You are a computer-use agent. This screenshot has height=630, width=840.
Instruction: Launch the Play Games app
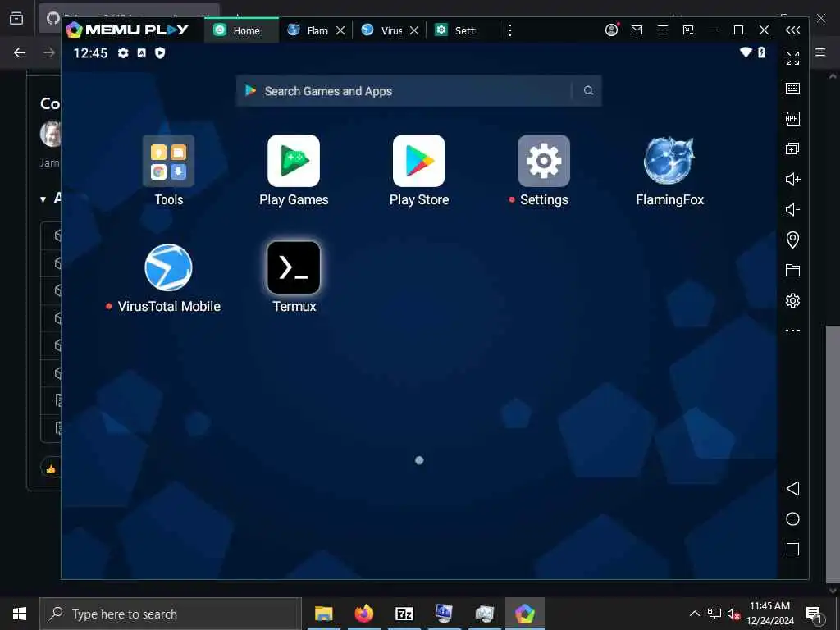[x=294, y=161]
